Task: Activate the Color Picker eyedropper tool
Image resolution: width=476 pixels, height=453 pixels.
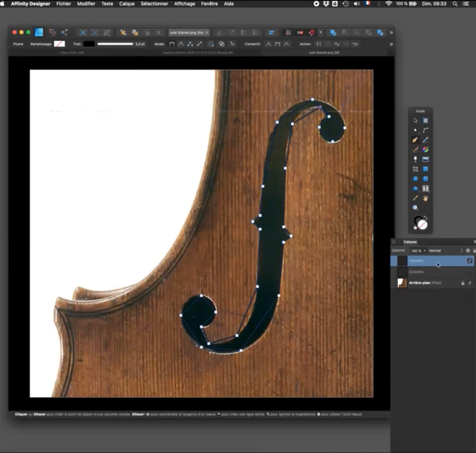Action: 415,198
